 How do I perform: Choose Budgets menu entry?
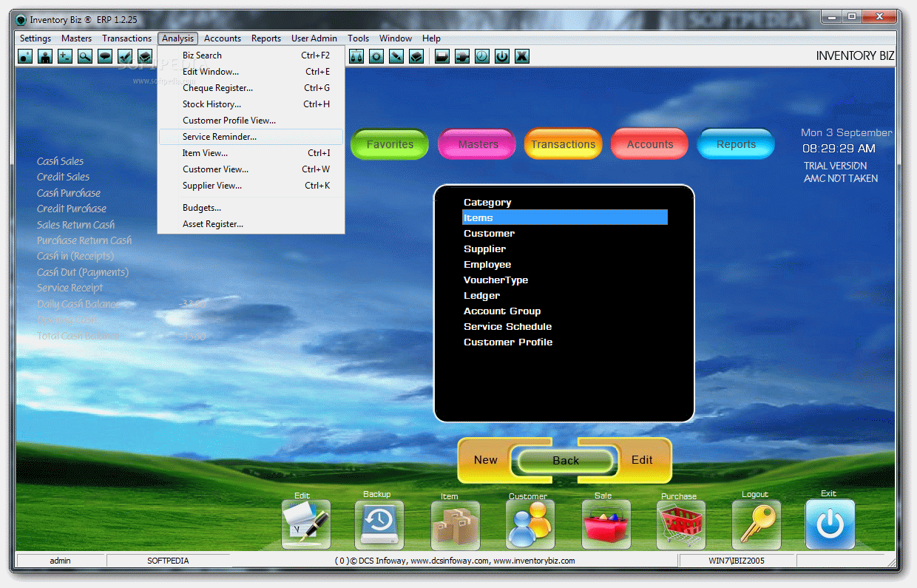pyautogui.click(x=251, y=208)
